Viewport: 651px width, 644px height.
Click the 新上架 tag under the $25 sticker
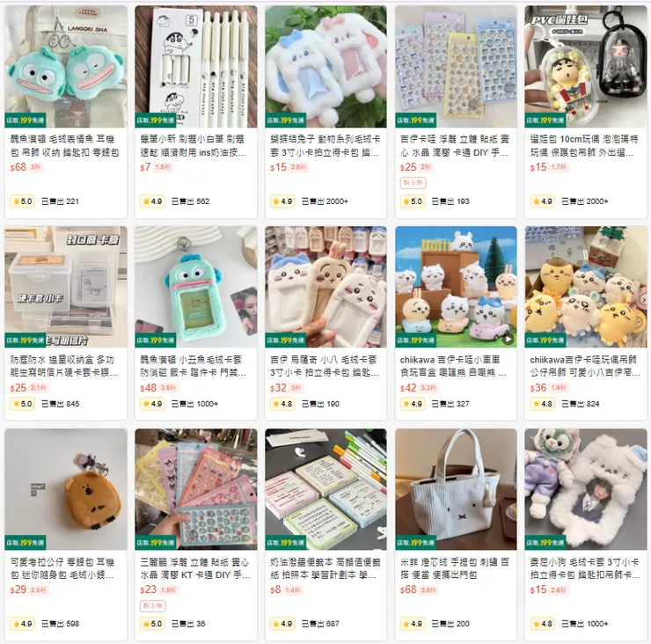pyautogui.click(x=413, y=183)
